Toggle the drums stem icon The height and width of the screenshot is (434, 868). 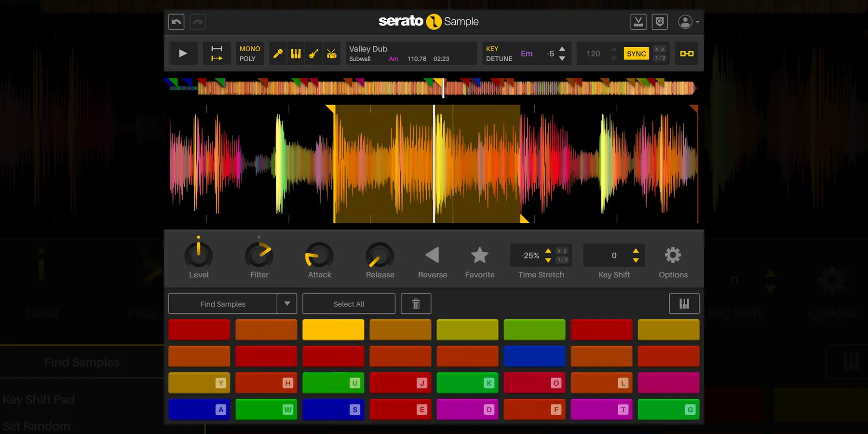pos(332,53)
